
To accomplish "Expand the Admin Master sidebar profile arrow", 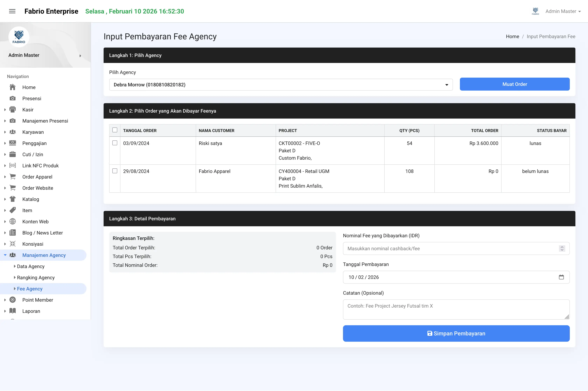I will click(80, 56).
